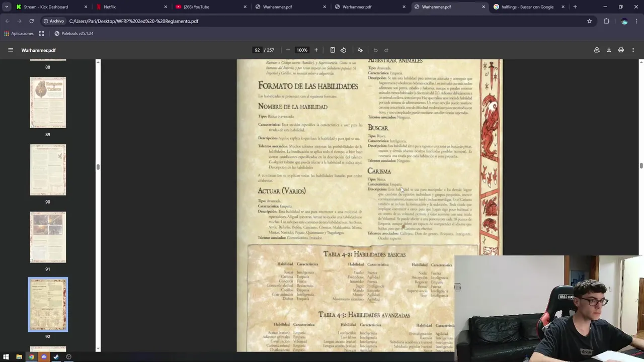Close the Netflix tab

point(166,7)
